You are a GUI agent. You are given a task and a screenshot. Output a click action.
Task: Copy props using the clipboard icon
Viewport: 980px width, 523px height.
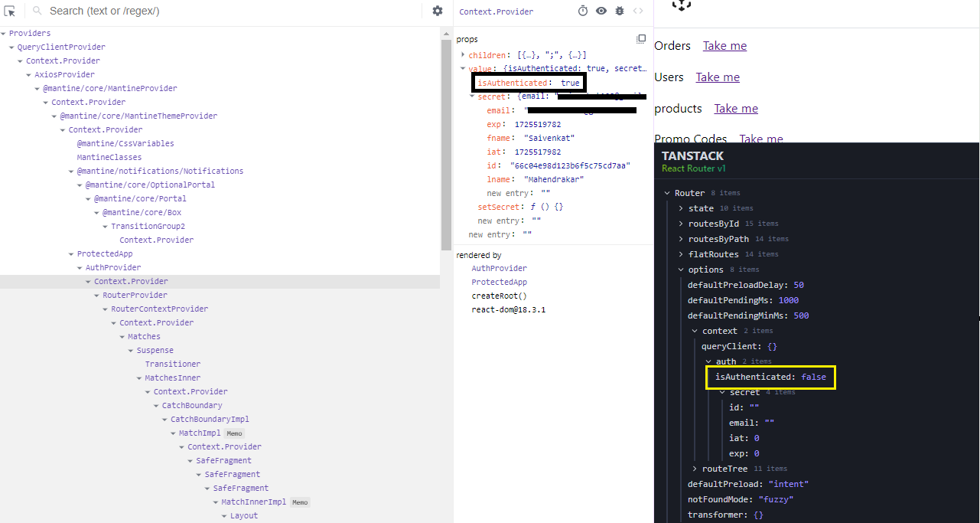coord(641,39)
